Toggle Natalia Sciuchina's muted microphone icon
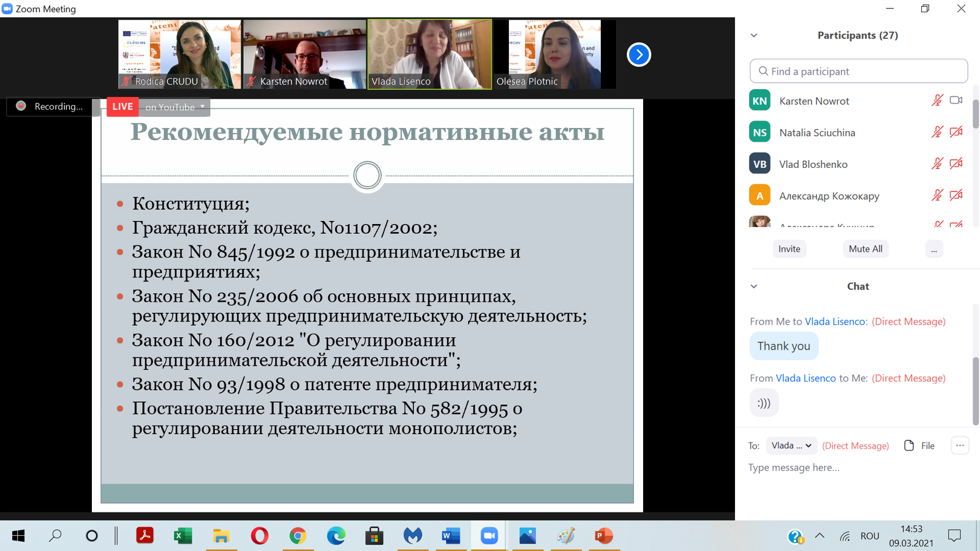 [937, 132]
